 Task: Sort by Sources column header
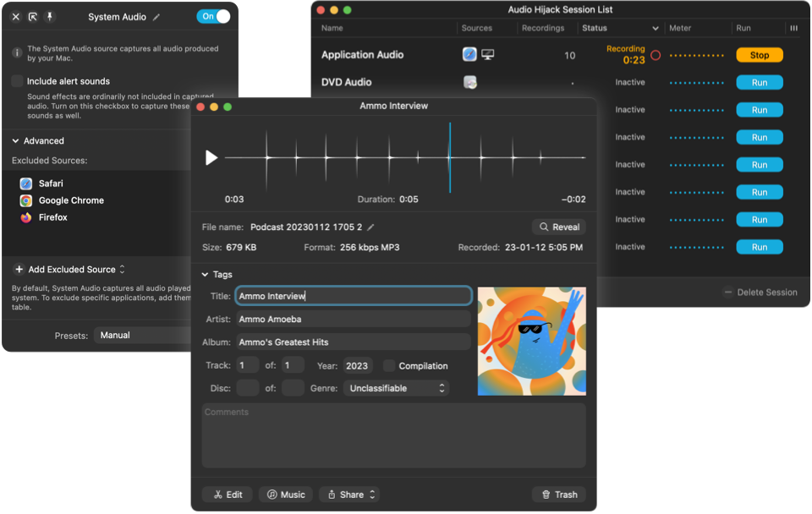476,28
